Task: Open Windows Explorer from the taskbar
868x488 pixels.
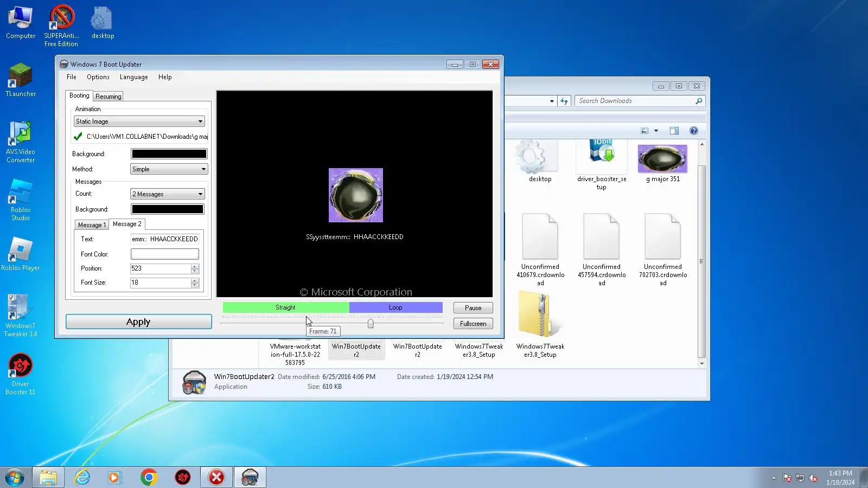Action: [48, 477]
